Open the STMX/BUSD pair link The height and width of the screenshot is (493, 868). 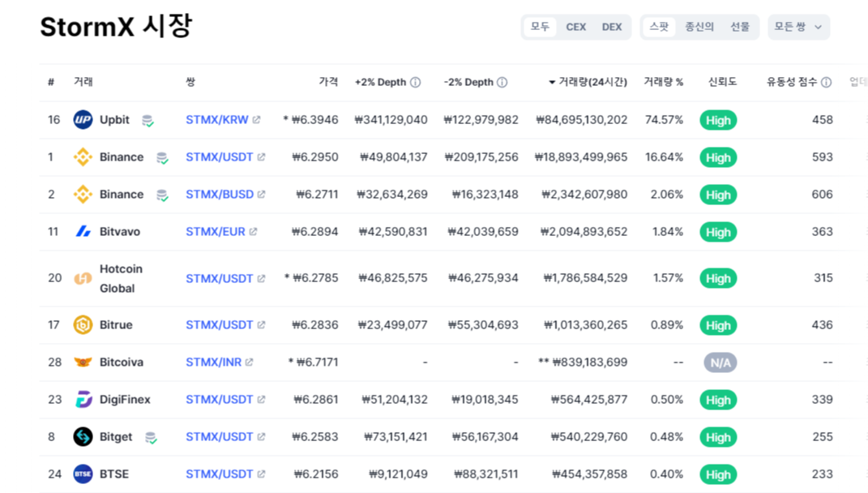coord(220,195)
